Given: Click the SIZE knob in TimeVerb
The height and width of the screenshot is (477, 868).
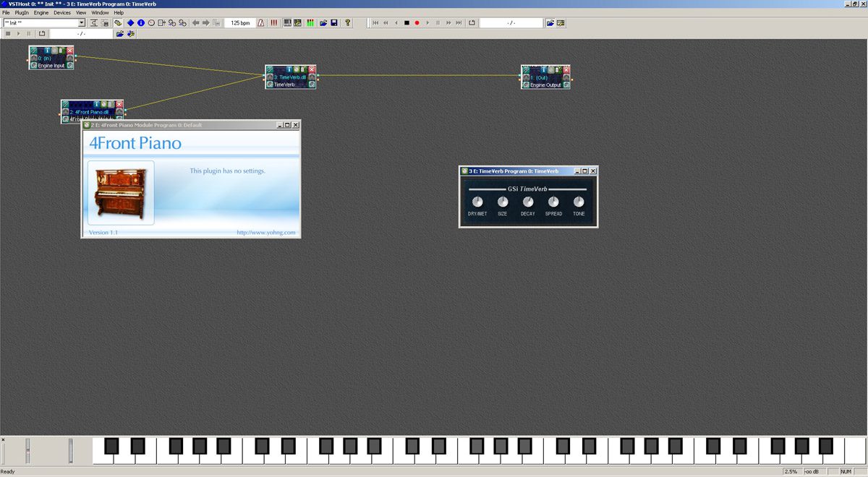Looking at the screenshot, I should [503, 201].
